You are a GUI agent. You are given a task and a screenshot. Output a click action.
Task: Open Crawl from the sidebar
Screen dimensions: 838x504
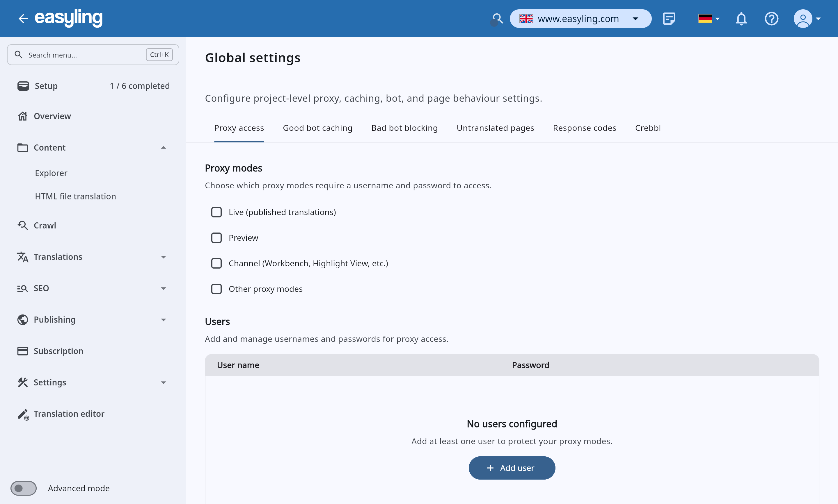click(45, 225)
